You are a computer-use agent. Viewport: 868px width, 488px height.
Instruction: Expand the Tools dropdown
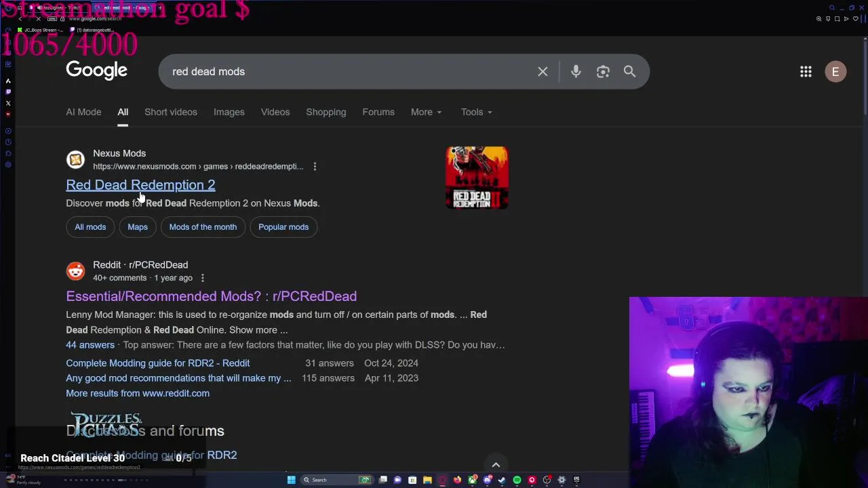[x=476, y=112]
